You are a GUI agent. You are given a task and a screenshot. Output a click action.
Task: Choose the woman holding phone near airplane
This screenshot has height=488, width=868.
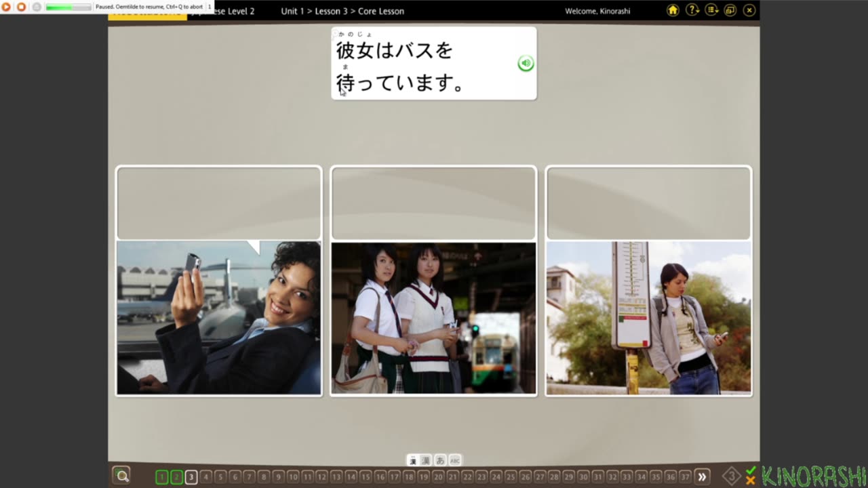218,317
